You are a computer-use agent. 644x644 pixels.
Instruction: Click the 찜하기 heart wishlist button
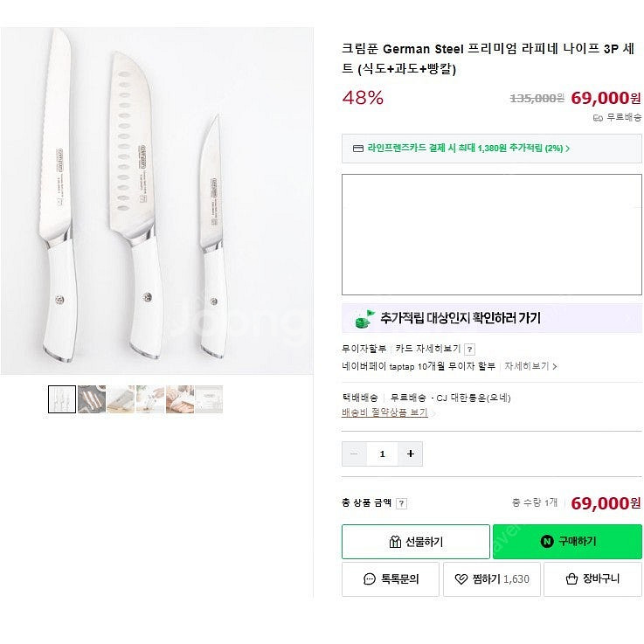(492, 578)
